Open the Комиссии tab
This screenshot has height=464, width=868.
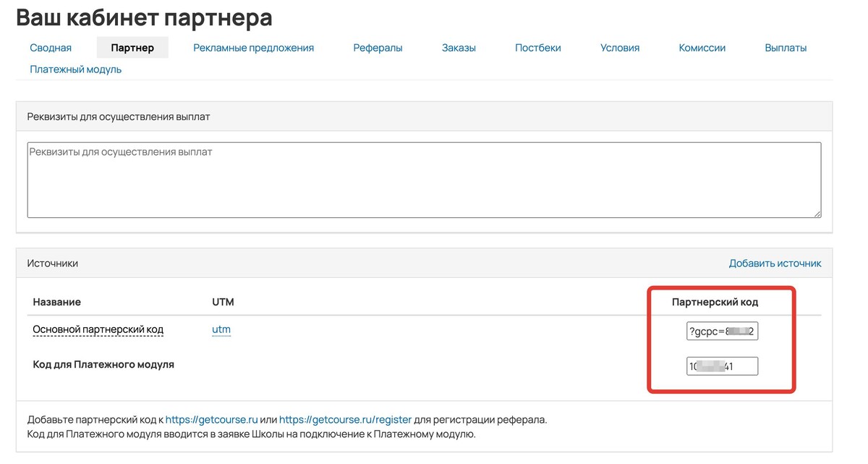702,48
